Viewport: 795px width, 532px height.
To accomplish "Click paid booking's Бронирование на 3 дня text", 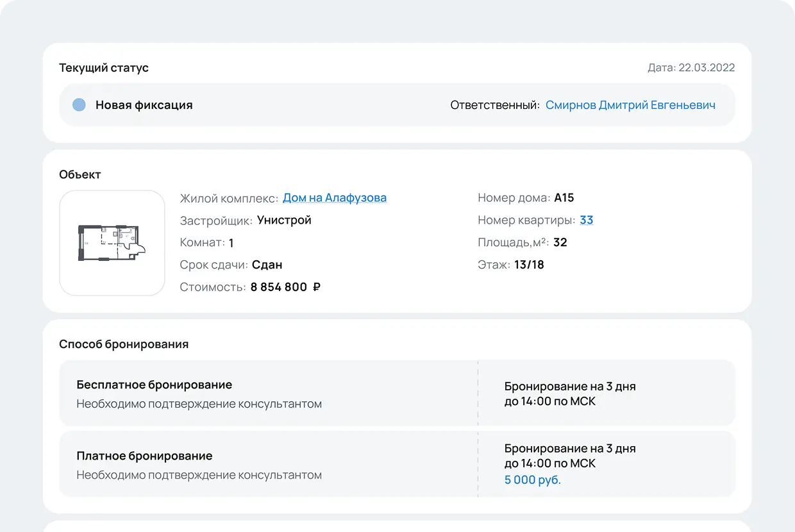I will (570, 449).
